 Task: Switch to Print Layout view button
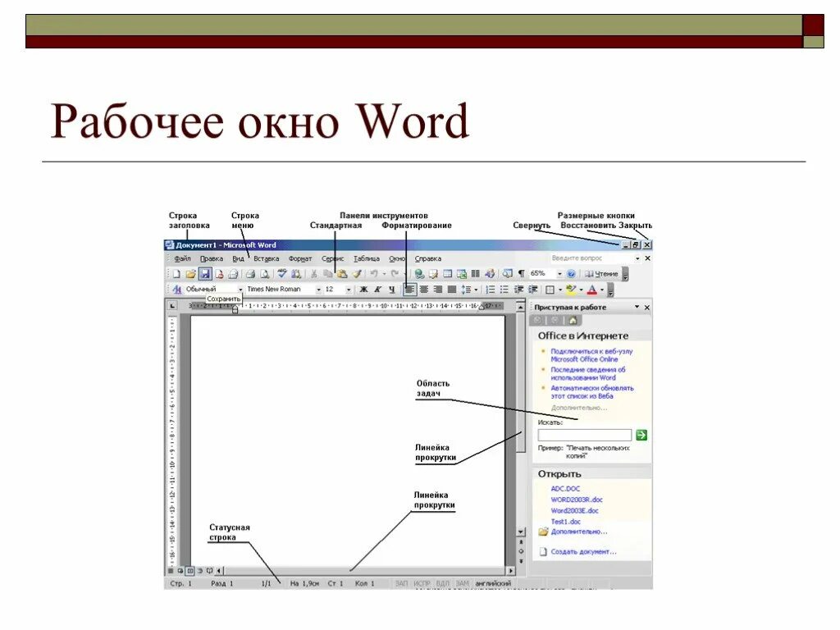coord(189,571)
